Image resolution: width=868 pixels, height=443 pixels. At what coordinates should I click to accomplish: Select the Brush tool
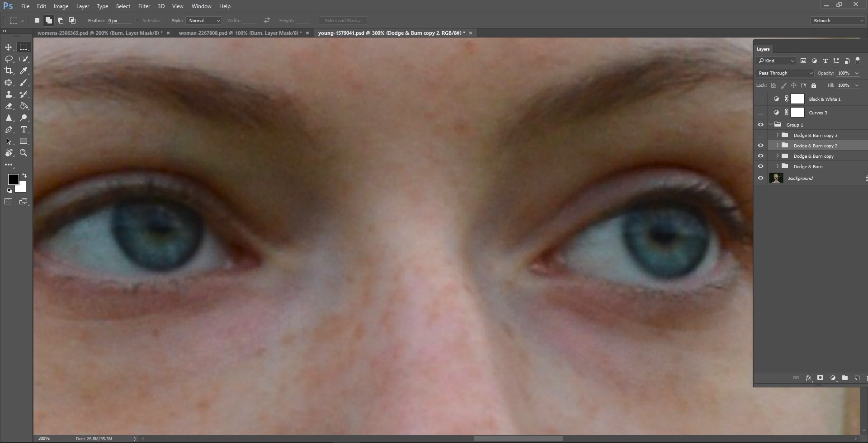click(x=24, y=83)
